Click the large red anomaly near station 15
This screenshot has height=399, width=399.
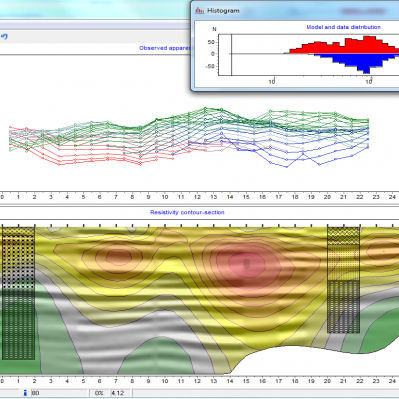click(247, 264)
